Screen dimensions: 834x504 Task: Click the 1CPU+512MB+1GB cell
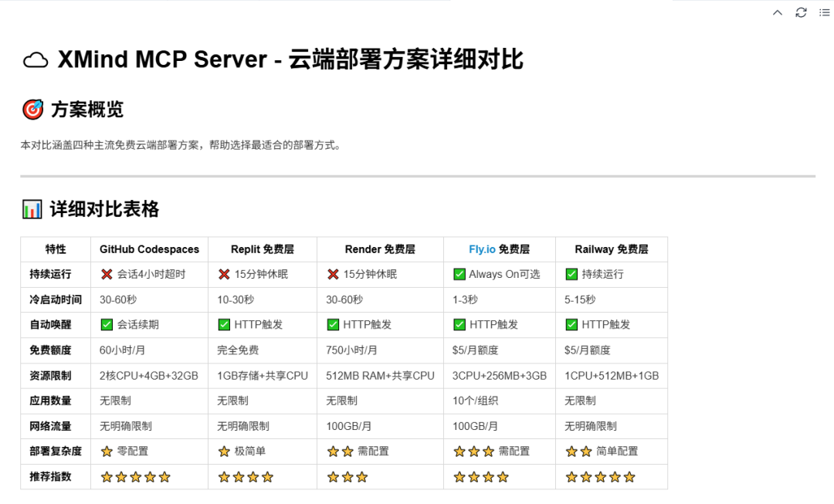click(612, 376)
